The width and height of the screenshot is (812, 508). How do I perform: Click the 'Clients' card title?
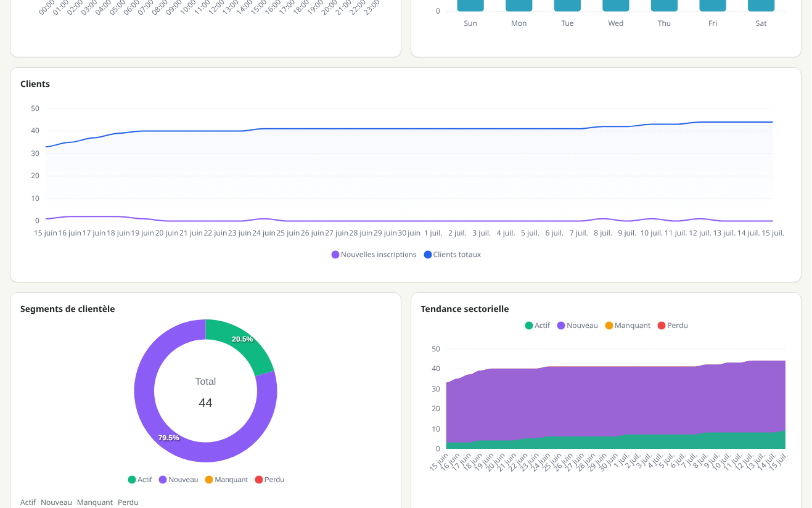35,84
